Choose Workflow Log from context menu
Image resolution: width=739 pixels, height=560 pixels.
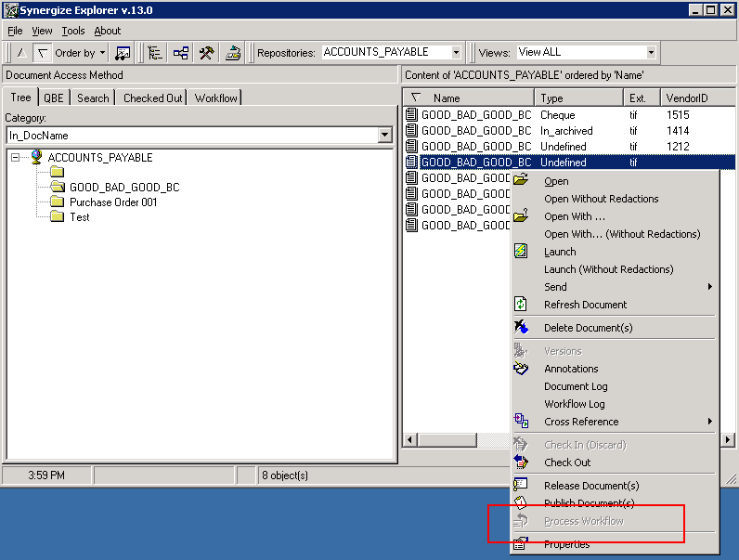(574, 404)
